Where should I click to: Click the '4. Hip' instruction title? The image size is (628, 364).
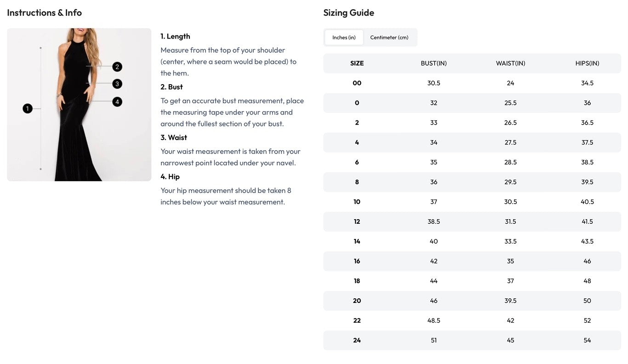pos(170,176)
